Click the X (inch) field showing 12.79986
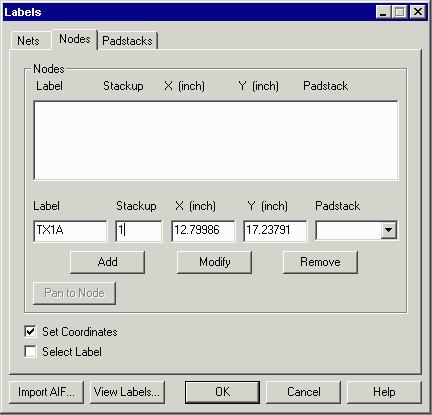The image size is (432, 415). [203, 230]
